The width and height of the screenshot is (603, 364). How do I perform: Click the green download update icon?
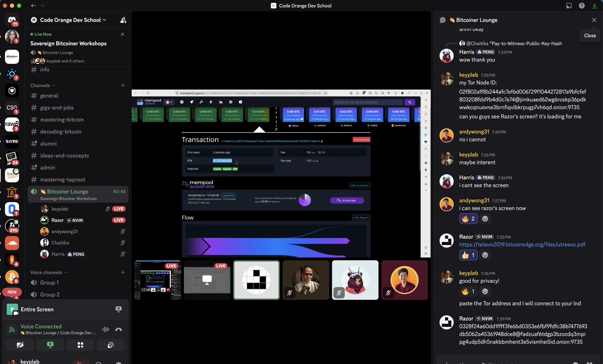click(594, 6)
